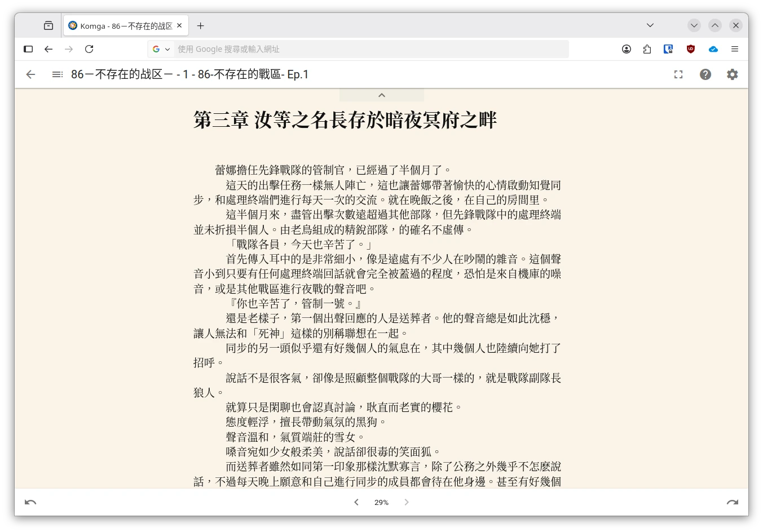Screen dimensions: 763x532
Task: Open the browser extensions puzzle icon
Action: pos(647,49)
